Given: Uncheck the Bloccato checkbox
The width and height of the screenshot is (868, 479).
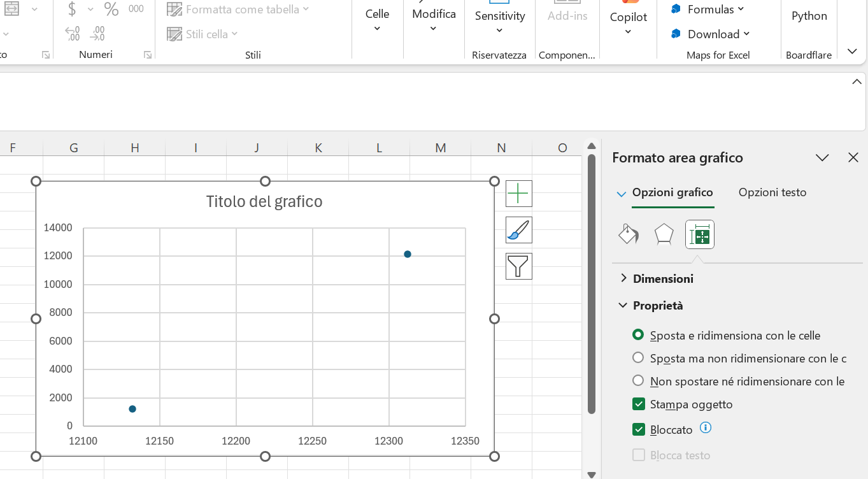Looking at the screenshot, I should coord(639,429).
